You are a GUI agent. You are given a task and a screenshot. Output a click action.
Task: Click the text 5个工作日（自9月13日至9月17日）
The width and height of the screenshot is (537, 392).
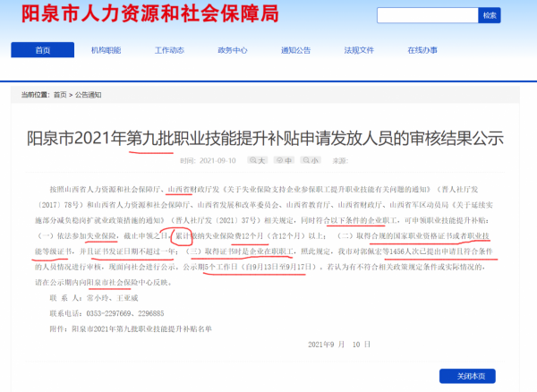(x=260, y=267)
